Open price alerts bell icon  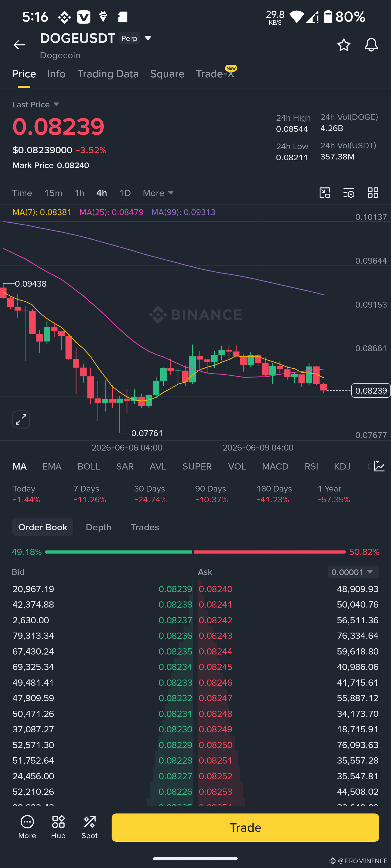371,45
